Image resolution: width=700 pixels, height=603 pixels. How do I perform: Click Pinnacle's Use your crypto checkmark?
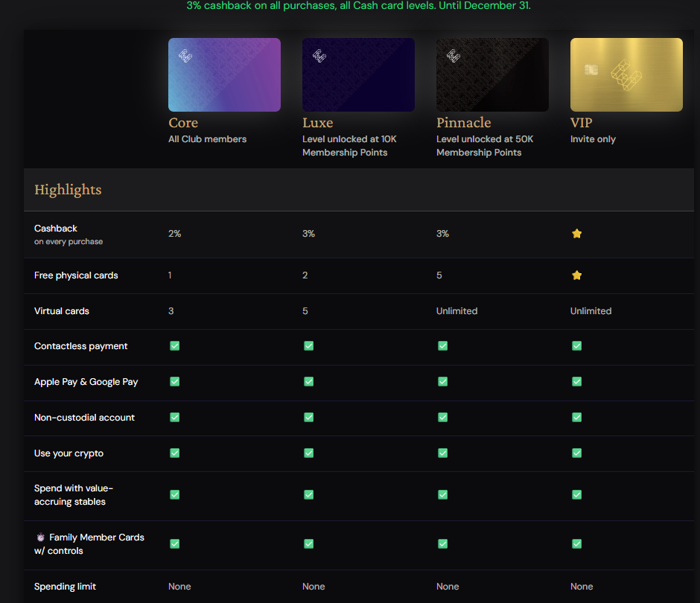coord(442,453)
